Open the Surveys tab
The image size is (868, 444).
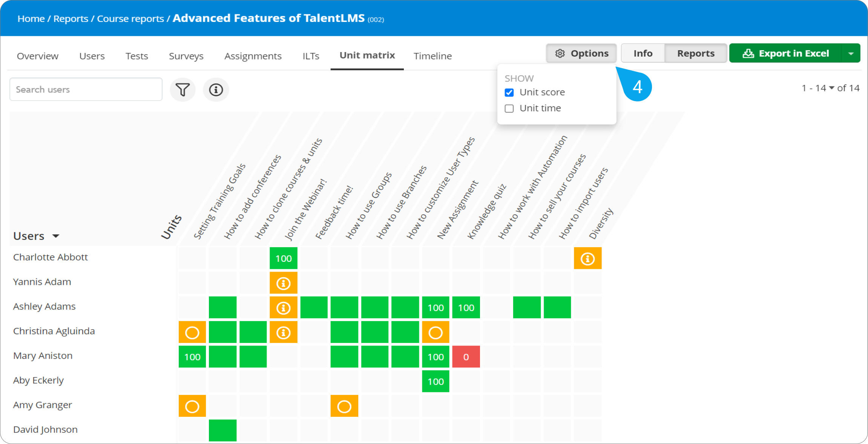(x=186, y=56)
